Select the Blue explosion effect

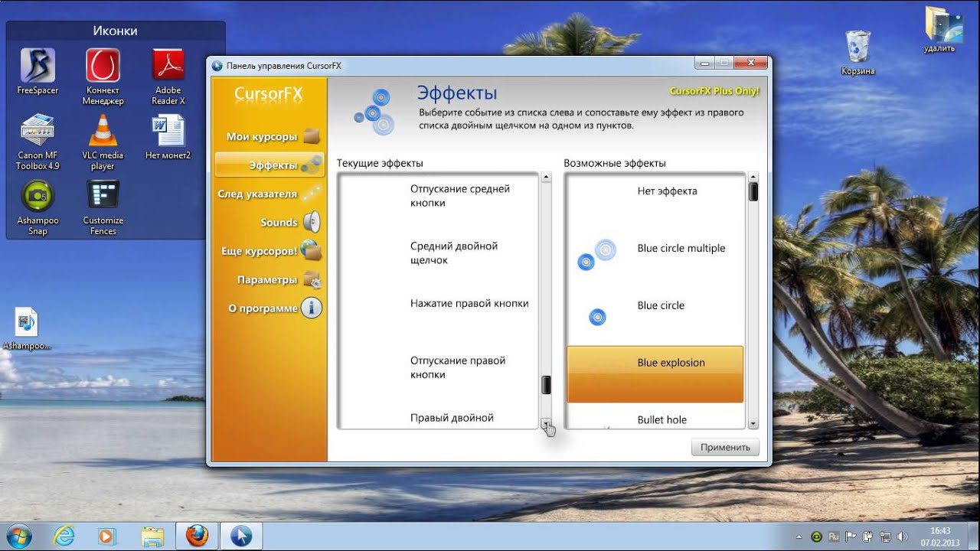[x=655, y=374]
